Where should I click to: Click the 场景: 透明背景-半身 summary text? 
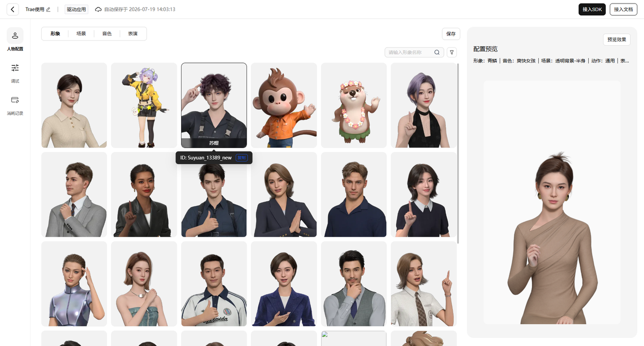point(562,61)
